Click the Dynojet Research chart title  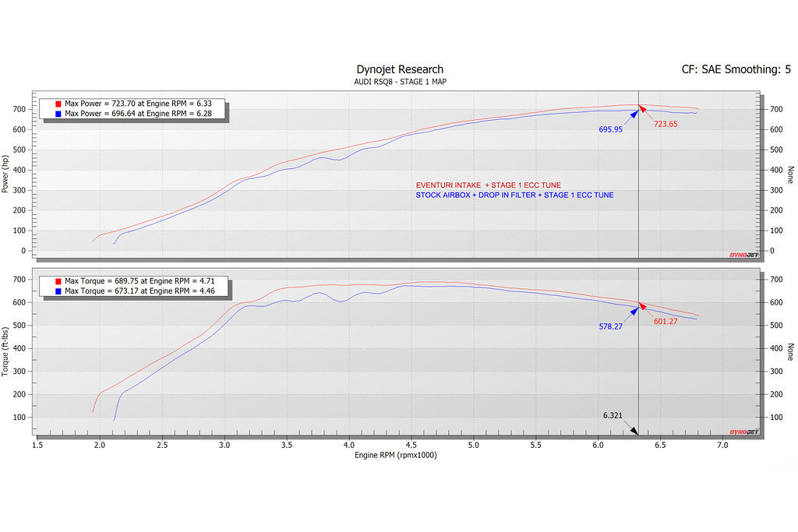point(400,69)
